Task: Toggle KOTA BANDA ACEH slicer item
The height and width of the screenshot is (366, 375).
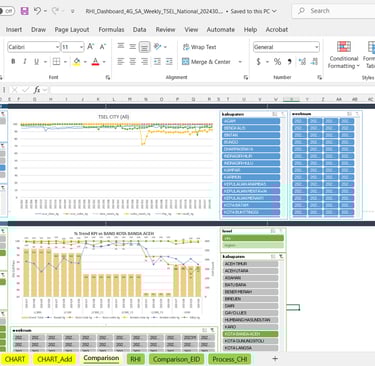Action: tap(250, 334)
